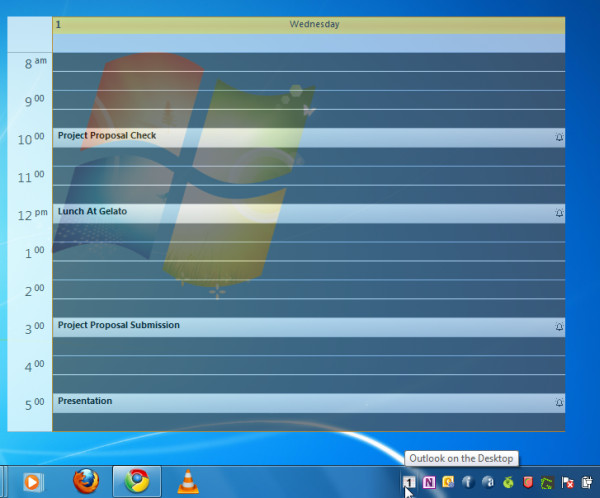Select the Project Proposal Submission appointment
Image resolution: width=600 pixels, height=498 pixels.
(309, 327)
